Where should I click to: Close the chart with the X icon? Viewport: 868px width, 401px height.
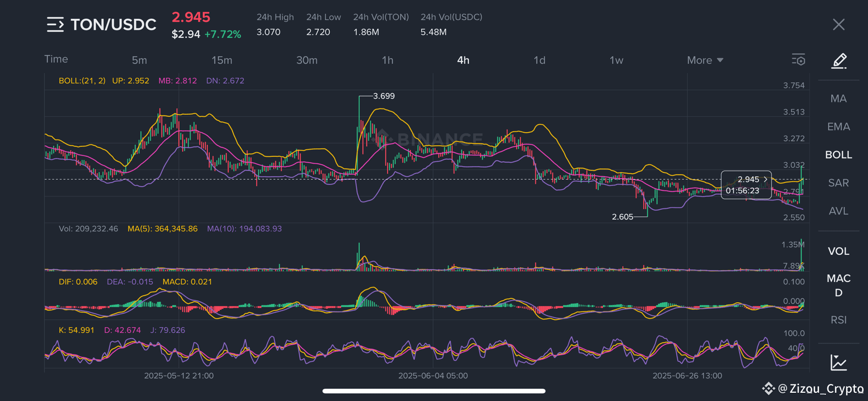(x=839, y=25)
